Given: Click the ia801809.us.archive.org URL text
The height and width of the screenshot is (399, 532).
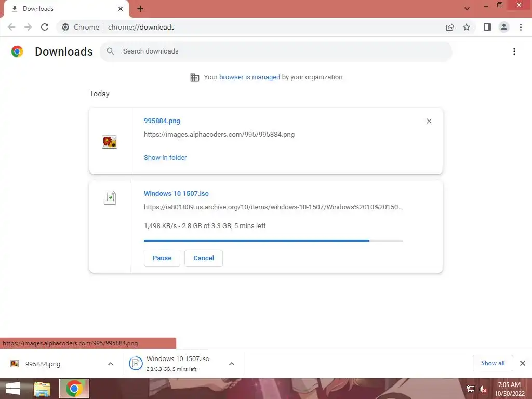Looking at the screenshot, I should [x=273, y=207].
